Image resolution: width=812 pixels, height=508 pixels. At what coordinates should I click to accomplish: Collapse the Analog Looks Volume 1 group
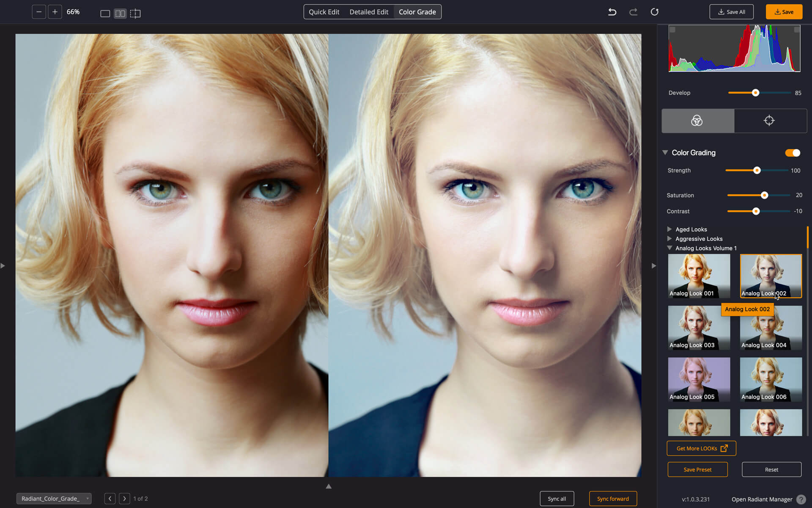tap(669, 248)
